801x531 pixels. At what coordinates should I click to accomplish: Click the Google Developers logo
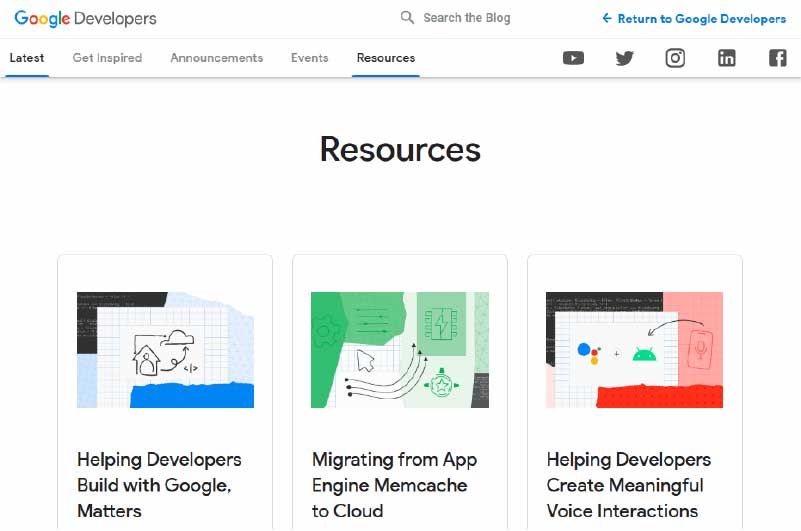pos(85,18)
